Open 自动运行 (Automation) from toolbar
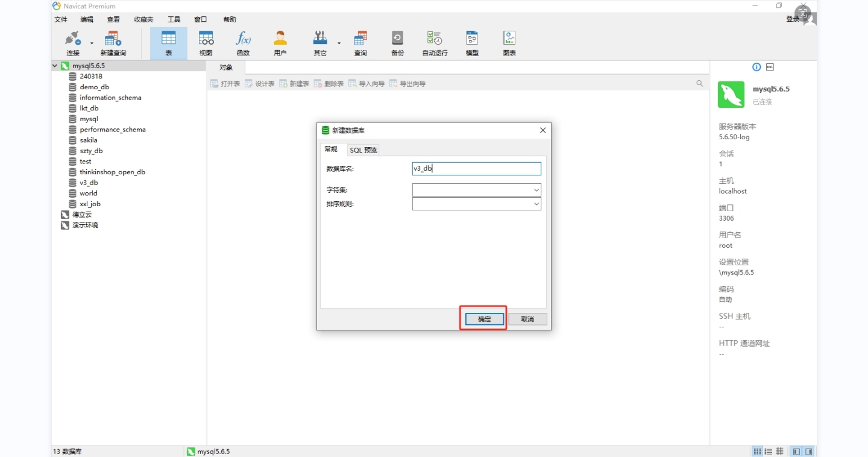The image size is (868, 457). [435, 43]
